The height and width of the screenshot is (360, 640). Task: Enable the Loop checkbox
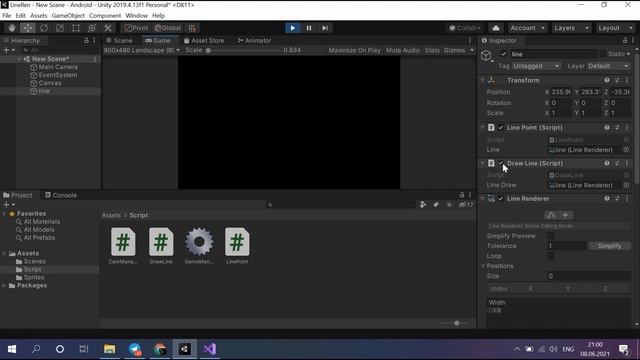pyautogui.click(x=551, y=256)
